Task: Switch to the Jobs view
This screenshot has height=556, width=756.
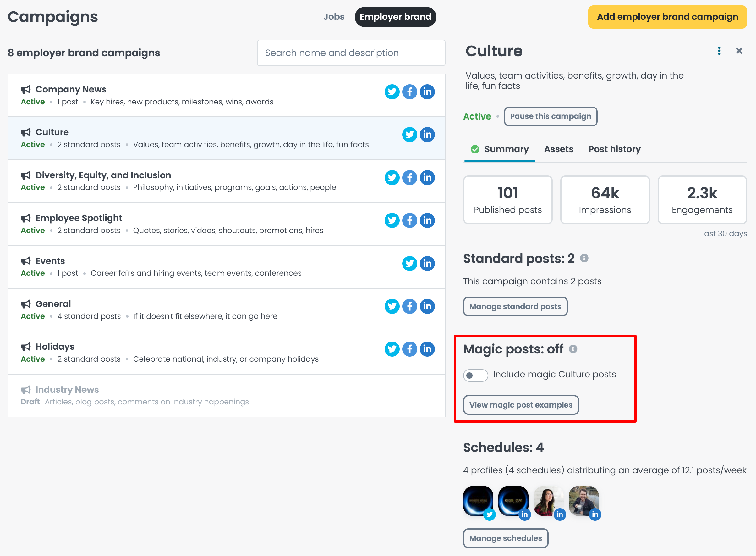Action: (334, 16)
